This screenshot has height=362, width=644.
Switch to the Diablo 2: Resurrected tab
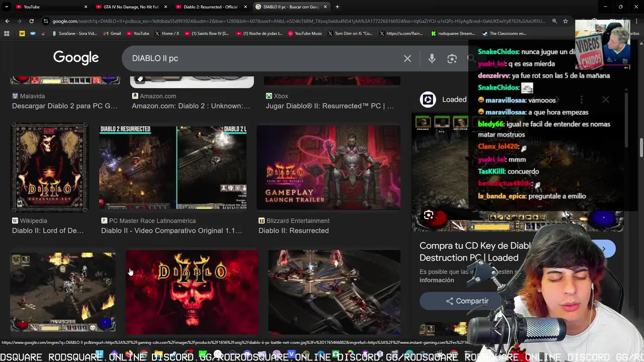click(x=210, y=7)
